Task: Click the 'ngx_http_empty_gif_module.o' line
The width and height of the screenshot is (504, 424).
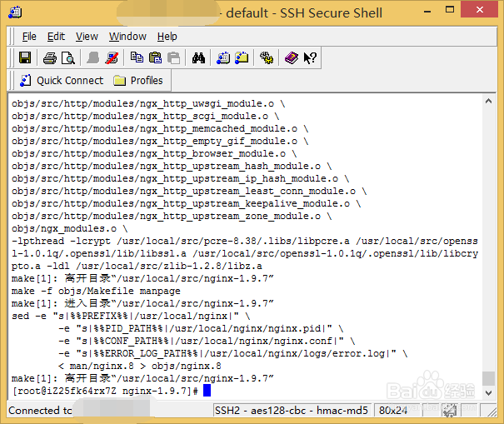Action: pos(160,141)
